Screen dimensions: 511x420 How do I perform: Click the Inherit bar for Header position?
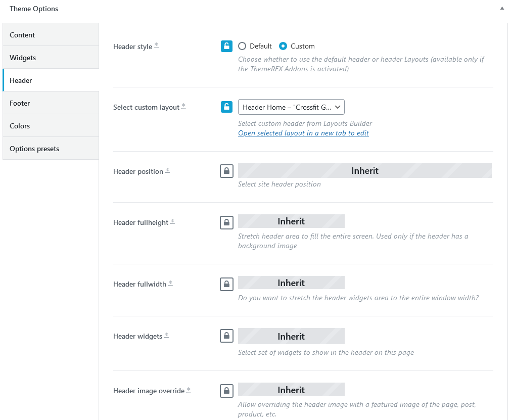364,171
